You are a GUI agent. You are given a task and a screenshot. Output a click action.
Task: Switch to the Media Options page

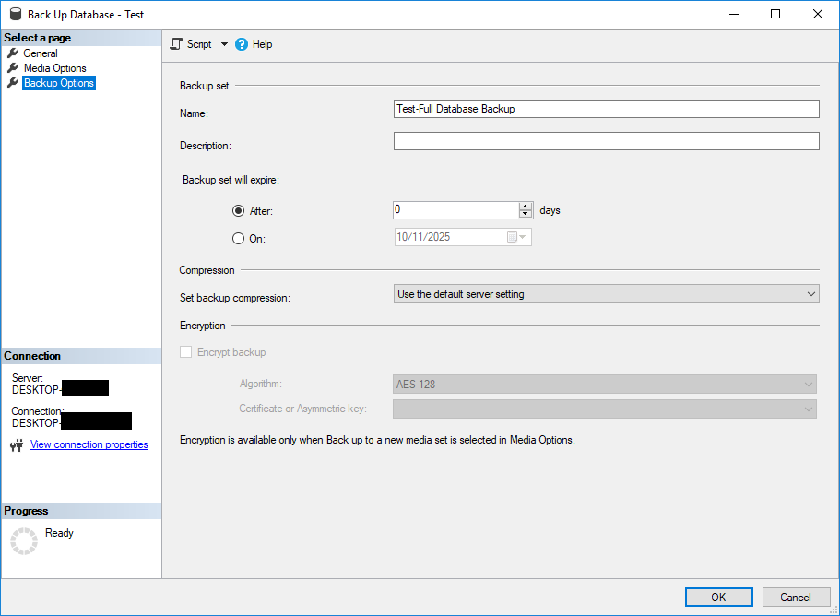pos(54,68)
